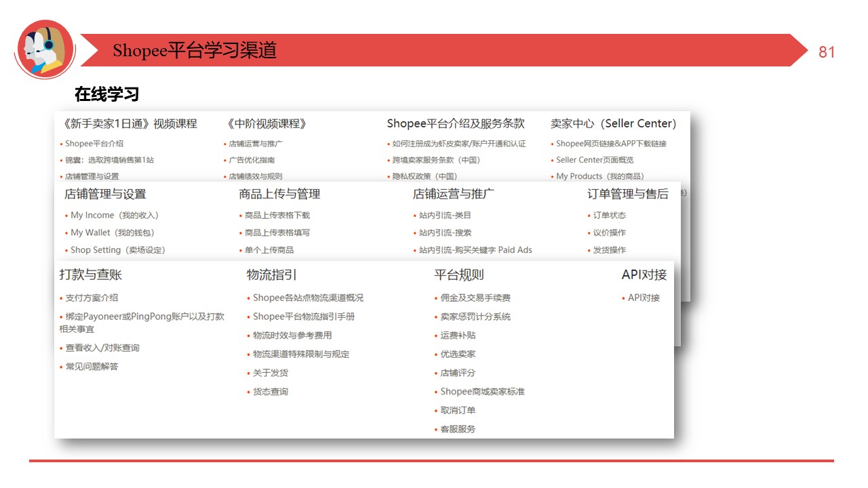This screenshot has width=868, height=488.
Task: Click the 订单管理与售后 heading
Action: pyautogui.click(x=628, y=194)
